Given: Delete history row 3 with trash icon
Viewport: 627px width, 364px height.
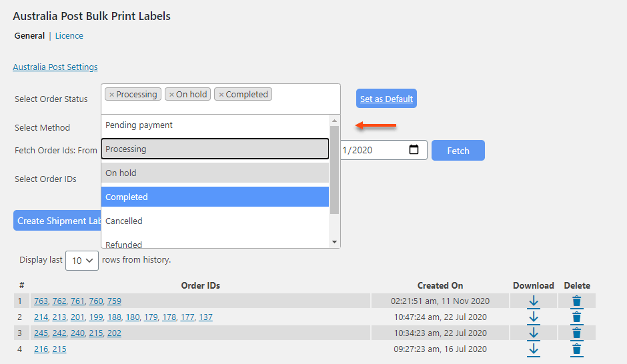Looking at the screenshot, I should 576,333.
